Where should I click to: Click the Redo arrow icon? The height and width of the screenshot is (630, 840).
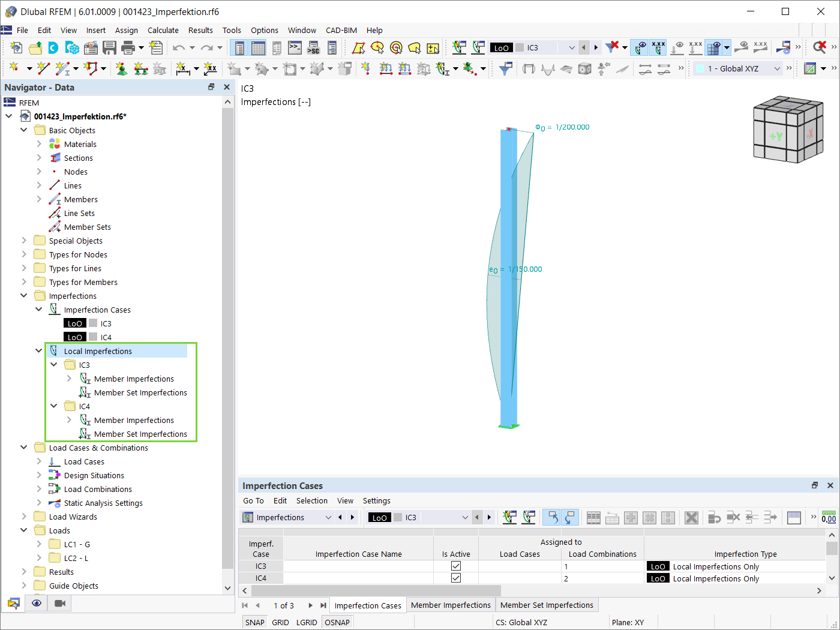pos(206,47)
